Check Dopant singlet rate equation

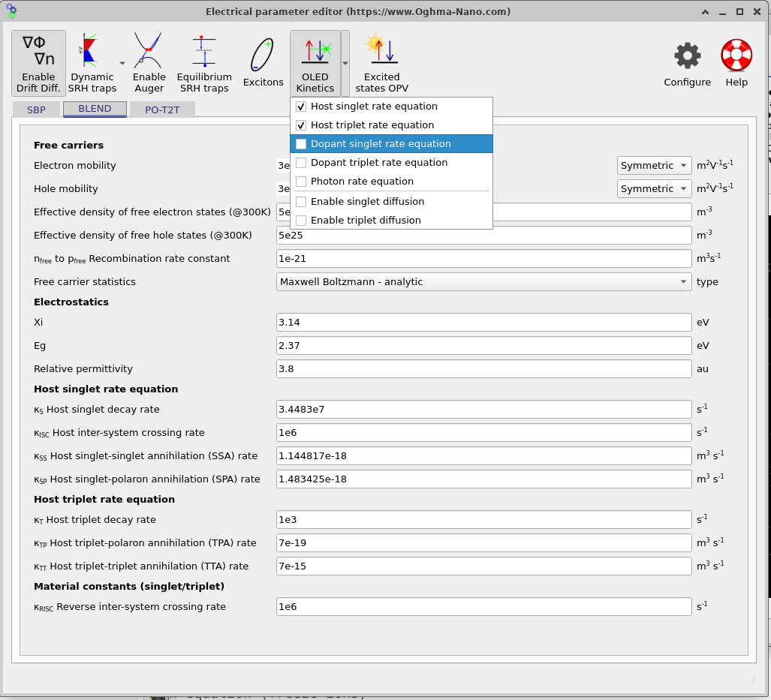pyautogui.click(x=391, y=143)
